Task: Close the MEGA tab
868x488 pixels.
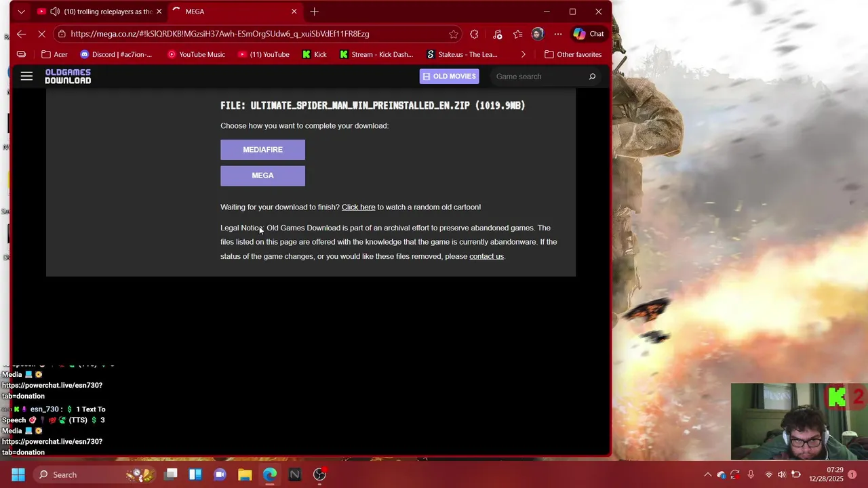Action: point(294,12)
